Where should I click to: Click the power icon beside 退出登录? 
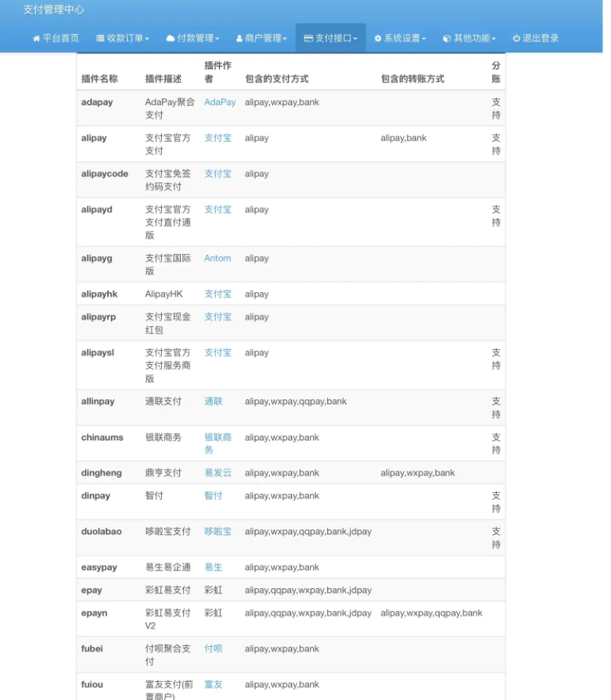pyautogui.click(x=517, y=38)
